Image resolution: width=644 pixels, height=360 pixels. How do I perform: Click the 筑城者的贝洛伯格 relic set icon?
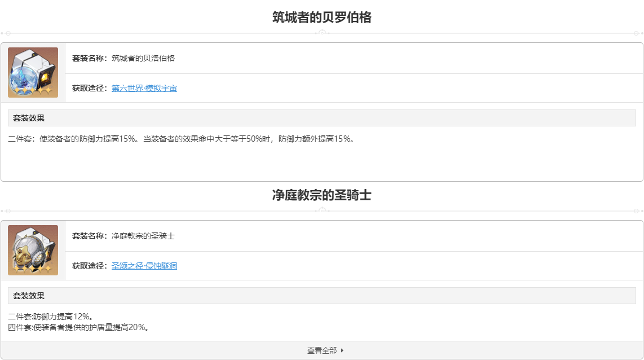pos(33,72)
